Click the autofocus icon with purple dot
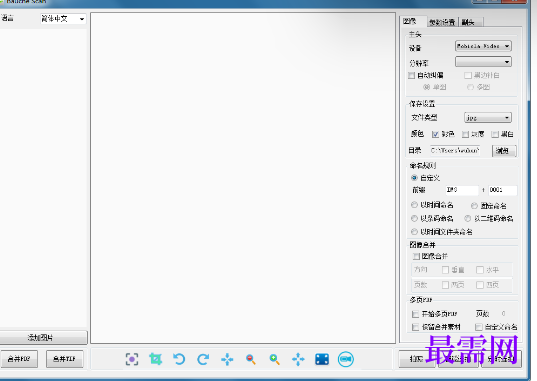The height and width of the screenshot is (381, 537). pos(132,359)
